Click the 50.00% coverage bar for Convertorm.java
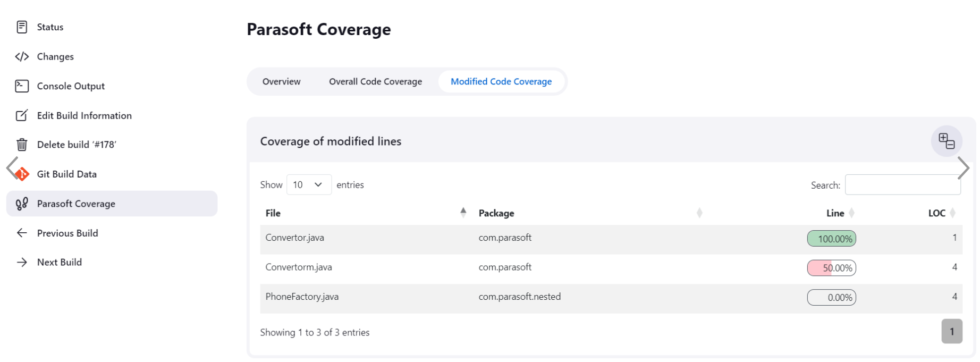 [831, 268]
